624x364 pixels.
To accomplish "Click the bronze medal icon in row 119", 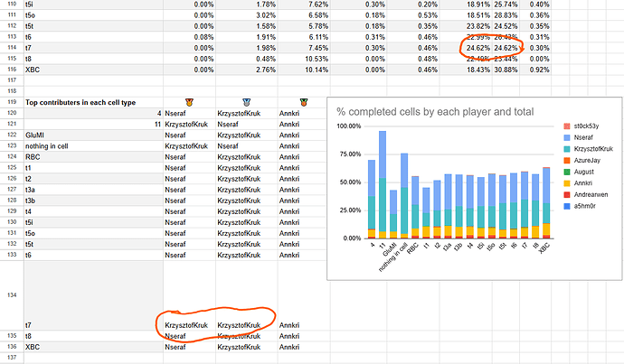I will point(304,103).
